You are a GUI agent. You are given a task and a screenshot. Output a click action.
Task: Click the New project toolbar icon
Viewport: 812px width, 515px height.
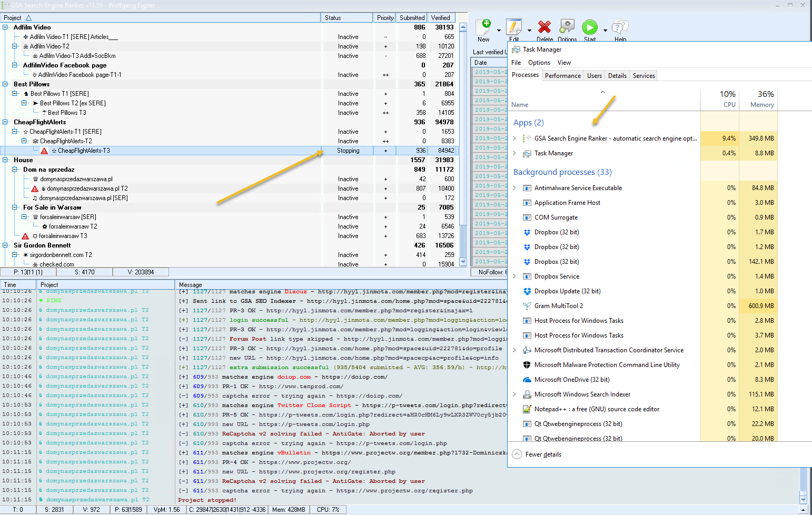coord(483,27)
